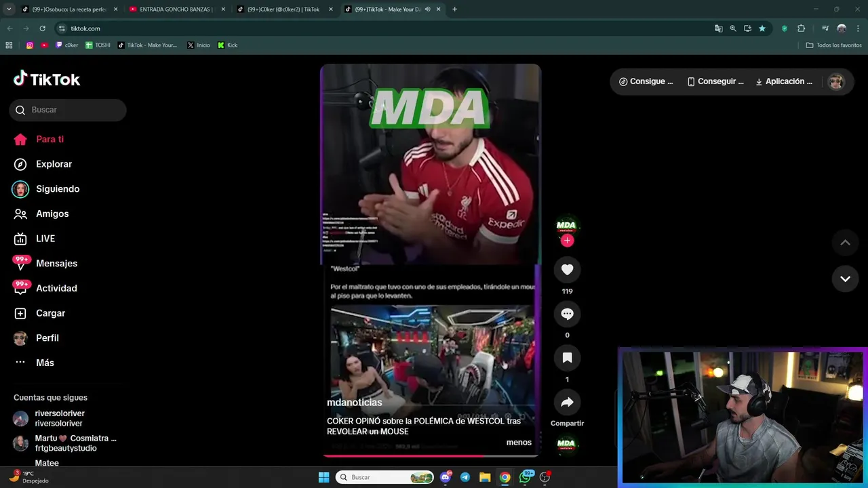Screen dimensions: 868x488
Task: Click the translate page icon
Action: pyautogui.click(x=718, y=28)
